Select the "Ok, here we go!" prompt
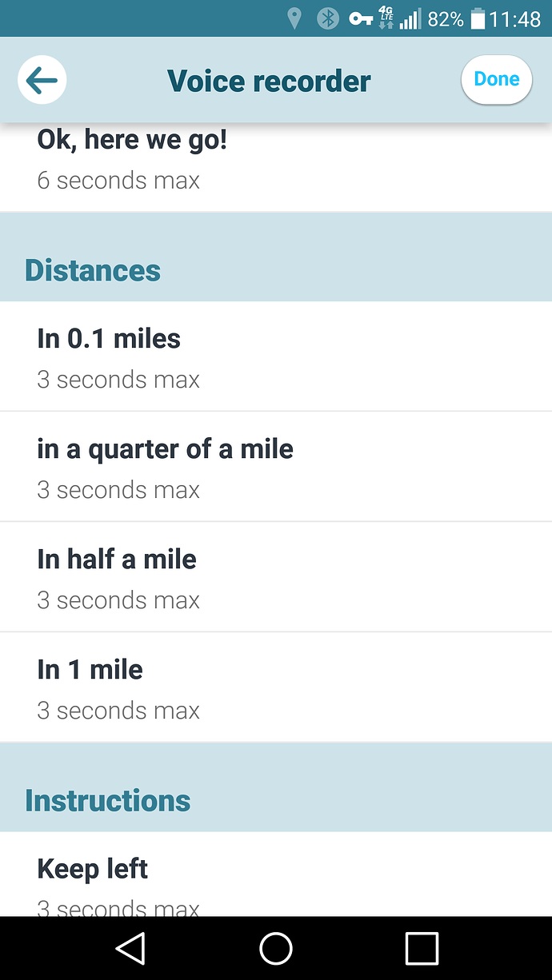 (x=276, y=160)
